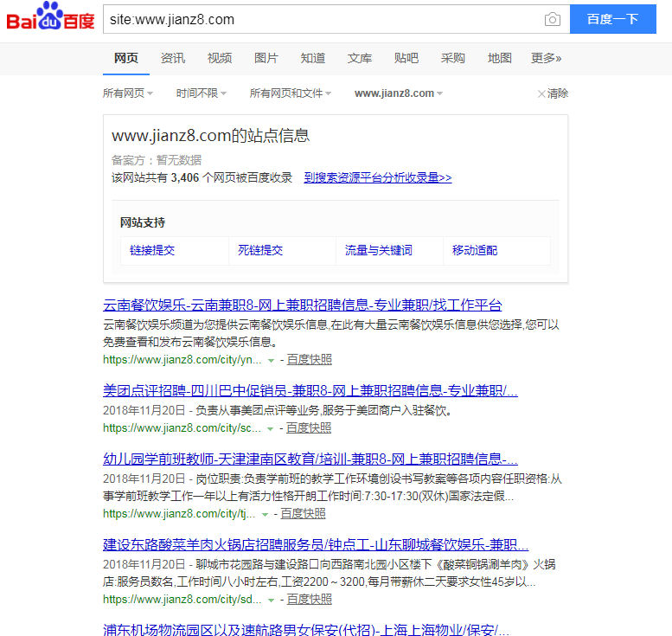Open camera image search icon

coord(553,19)
